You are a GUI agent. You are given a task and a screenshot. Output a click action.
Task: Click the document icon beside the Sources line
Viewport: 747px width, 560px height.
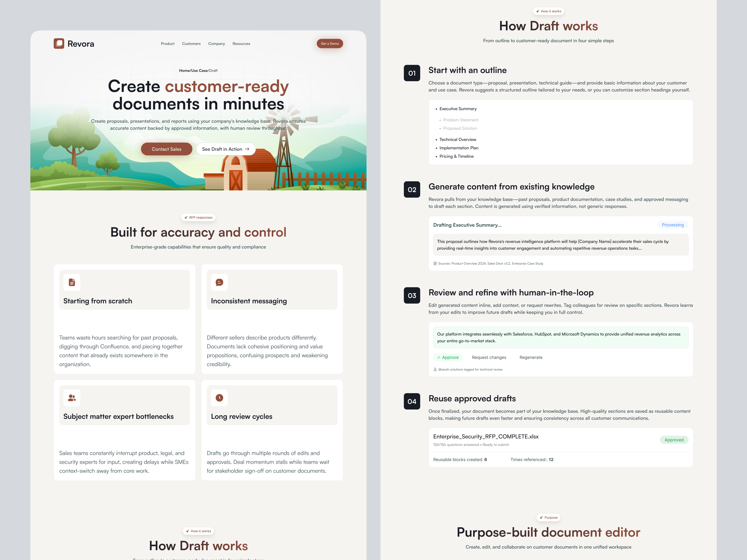[x=435, y=263]
